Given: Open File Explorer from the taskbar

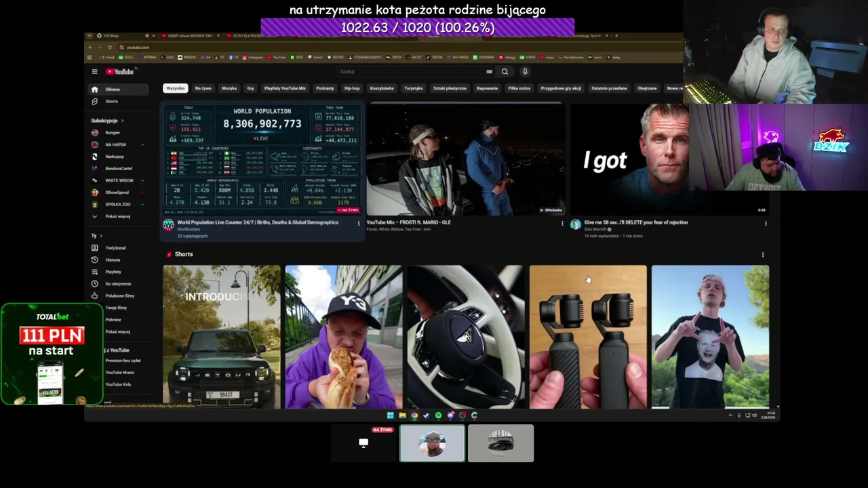Looking at the screenshot, I should coord(402,415).
